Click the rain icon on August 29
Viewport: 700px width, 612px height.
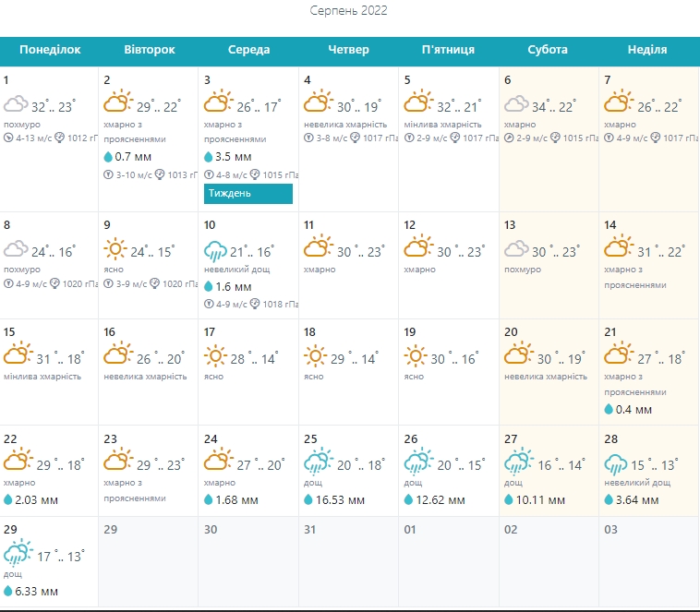(17, 555)
